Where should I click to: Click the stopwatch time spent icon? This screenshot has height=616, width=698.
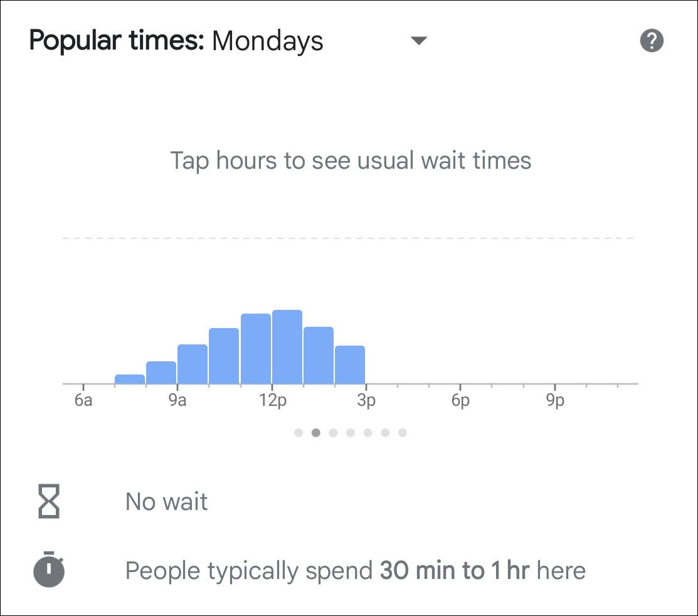pyautogui.click(x=48, y=570)
